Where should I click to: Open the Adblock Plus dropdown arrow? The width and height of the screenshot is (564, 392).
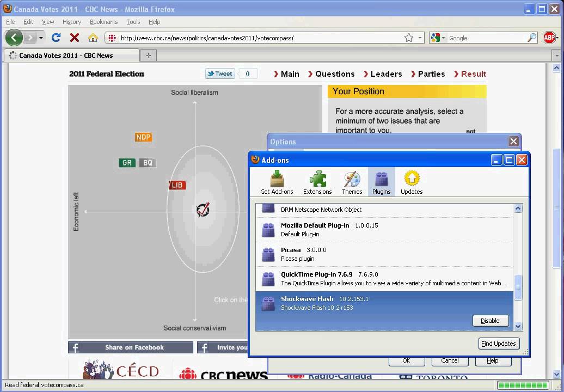tap(557, 38)
